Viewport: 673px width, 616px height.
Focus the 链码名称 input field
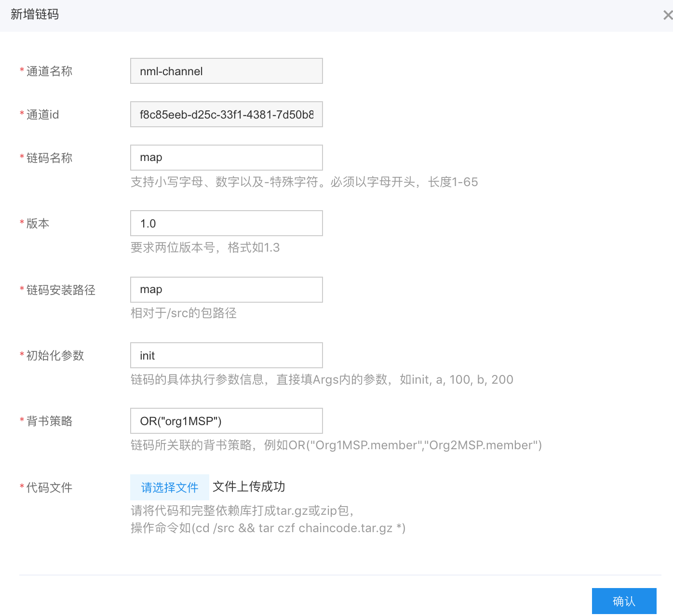(227, 158)
